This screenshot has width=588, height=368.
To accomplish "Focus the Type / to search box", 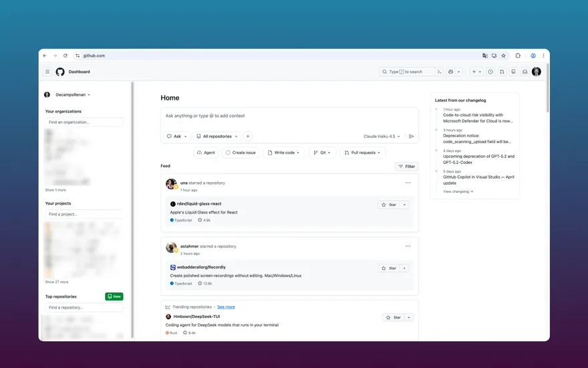I will (x=407, y=72).
